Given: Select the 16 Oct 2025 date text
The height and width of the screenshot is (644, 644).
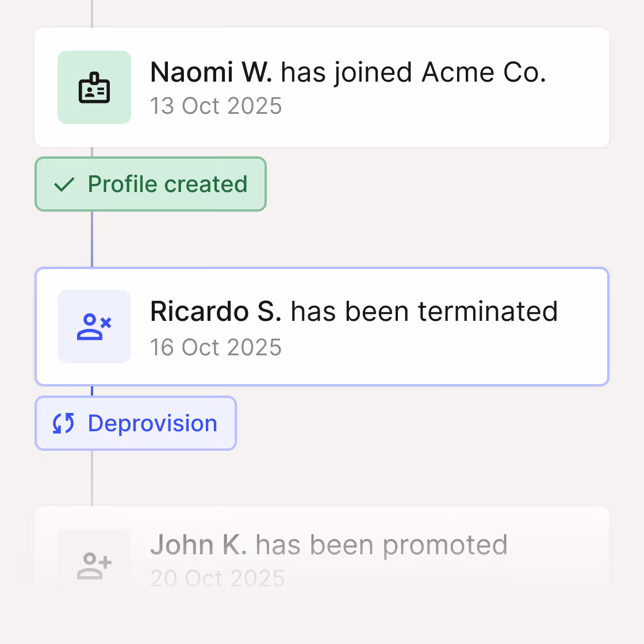Looking at the screenshot, I should click(x=216, y=347).
